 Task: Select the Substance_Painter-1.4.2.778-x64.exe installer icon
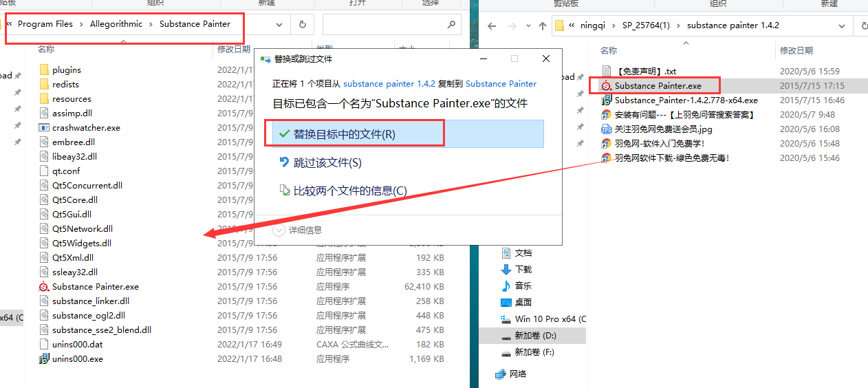[607, 100]
